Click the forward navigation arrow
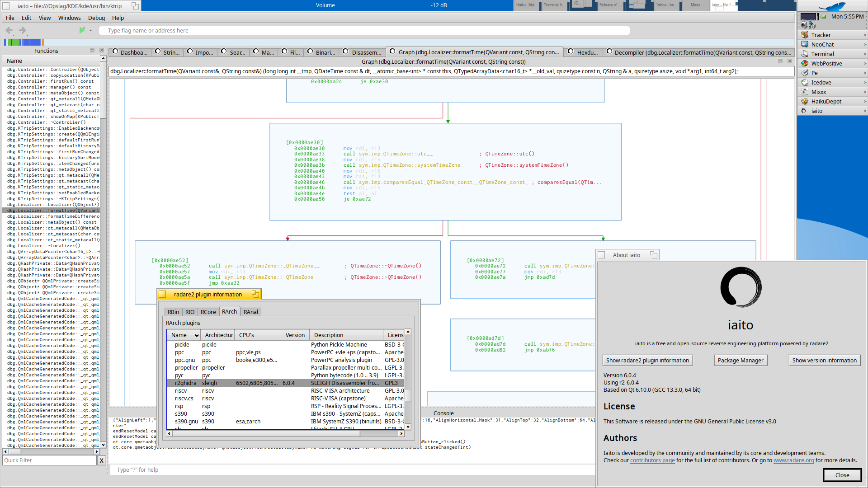The height and width of the screenshot is (488, 868). coord(23,30)
